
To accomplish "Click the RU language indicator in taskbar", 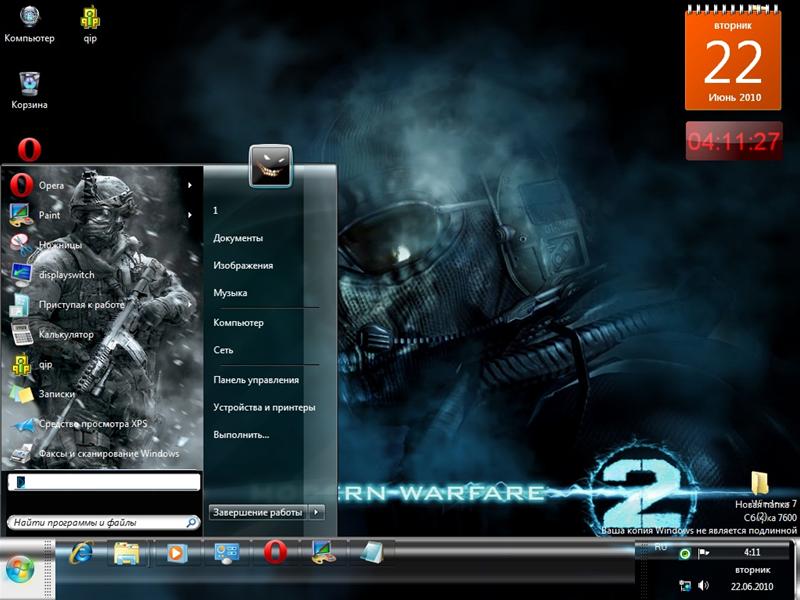I will [660, 547].
